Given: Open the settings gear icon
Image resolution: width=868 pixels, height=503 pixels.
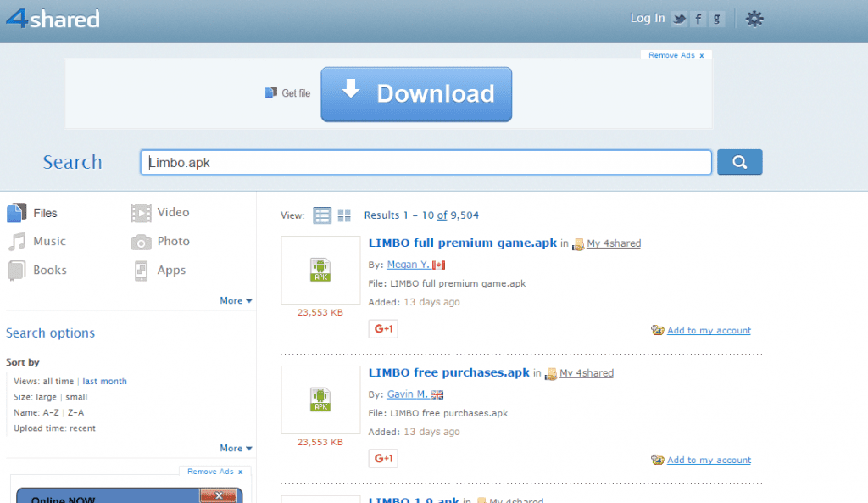Looking at the screenshot, I should [x=754, y=19].
